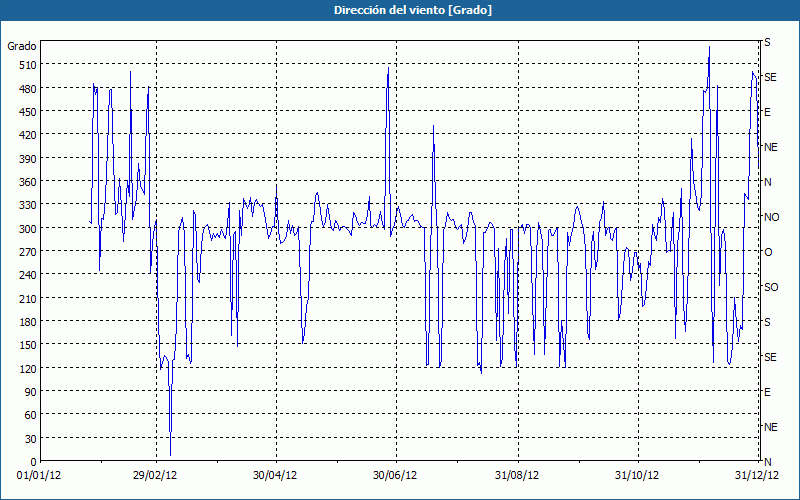Pick the date label '30/06/12'
This screenshot has height=500, width=800.
click(395, 476)
